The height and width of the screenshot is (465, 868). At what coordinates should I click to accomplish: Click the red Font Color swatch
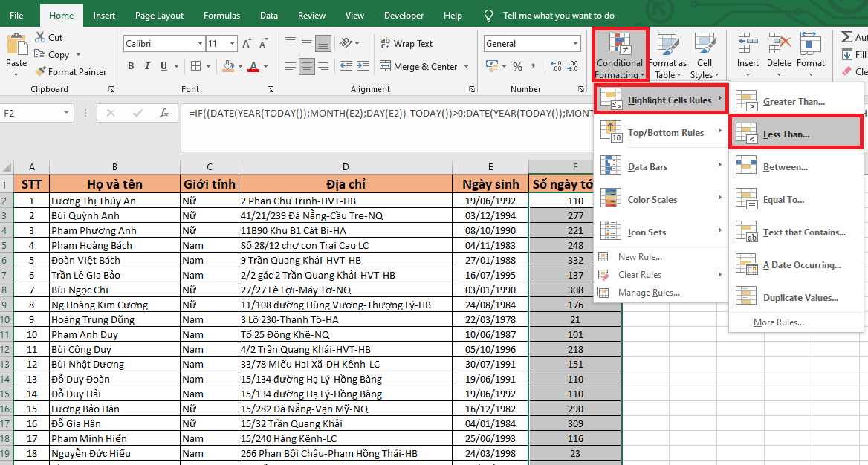pos(253,66)
